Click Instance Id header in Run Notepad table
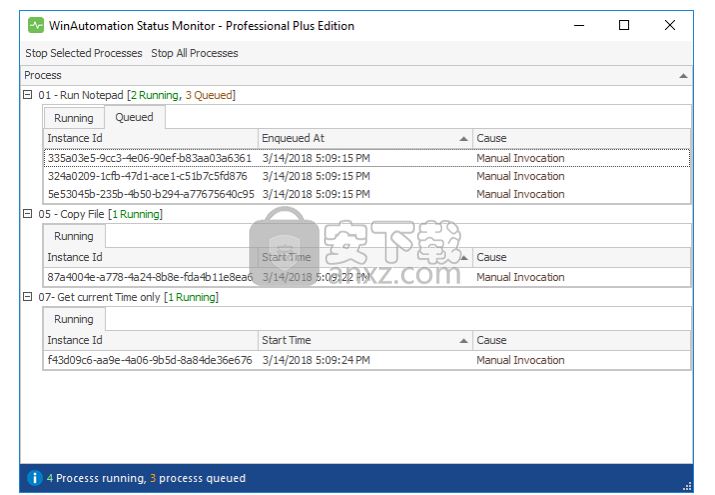Viewport: 715px width, 495px height. click(x=151, y=138)
